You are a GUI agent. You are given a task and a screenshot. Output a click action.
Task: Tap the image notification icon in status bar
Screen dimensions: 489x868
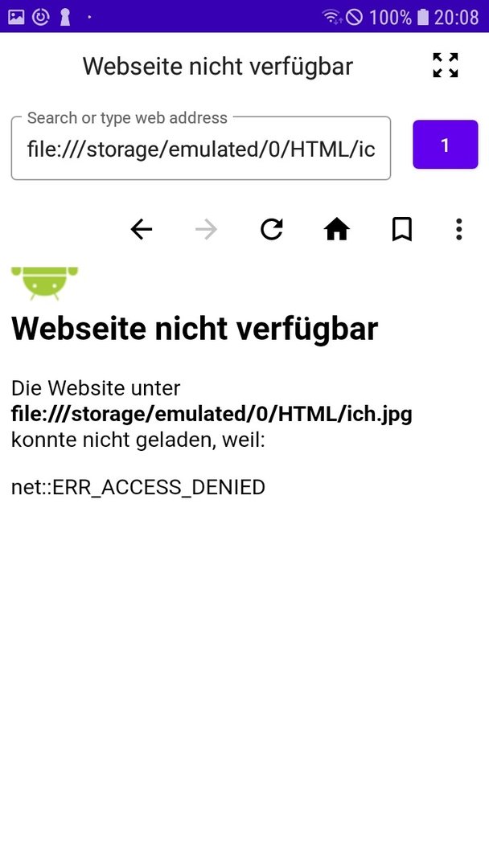(16, 17)
